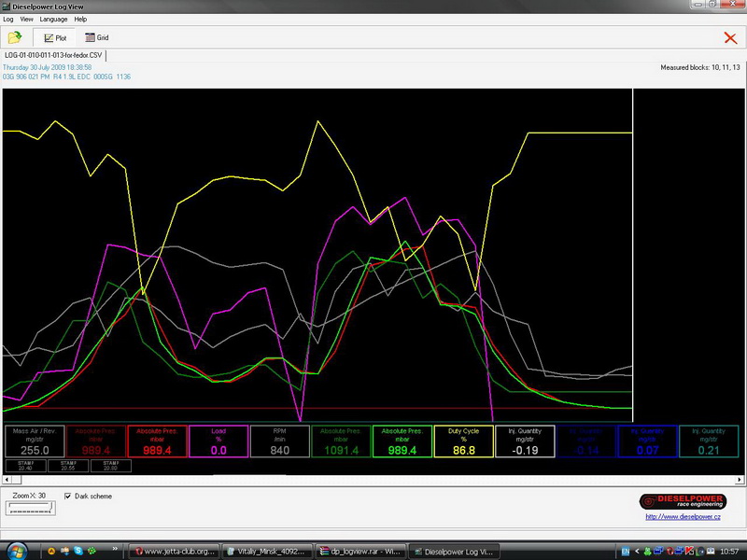This screenshot has height=560, width=747.
Task: Toggle bright green Absolute Pres. 989.4 channel
Action: 402,441
